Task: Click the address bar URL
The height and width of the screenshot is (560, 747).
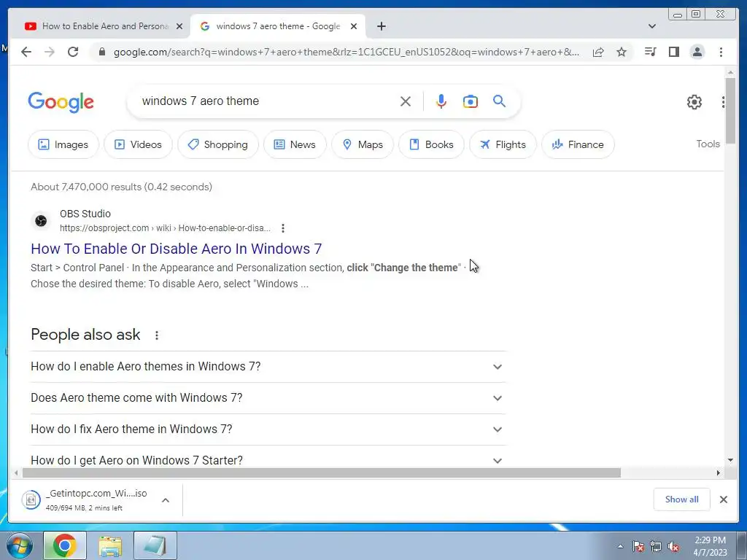Action: [347, 52]
